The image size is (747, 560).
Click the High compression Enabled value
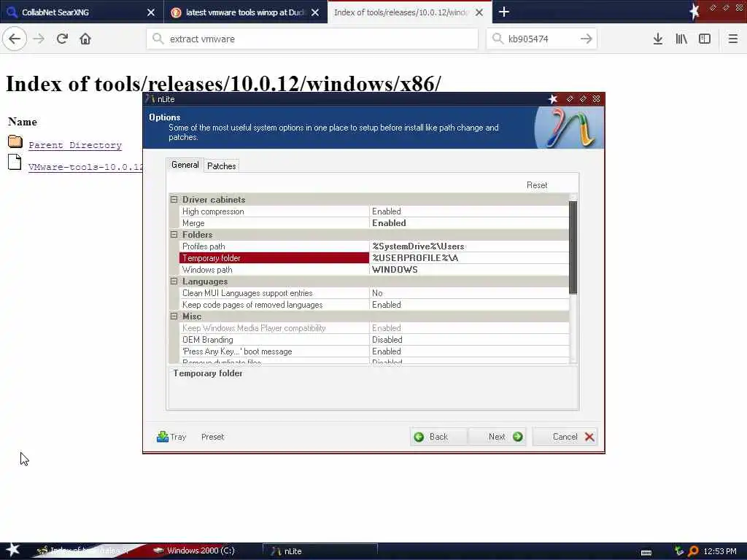tap(469, 211)
